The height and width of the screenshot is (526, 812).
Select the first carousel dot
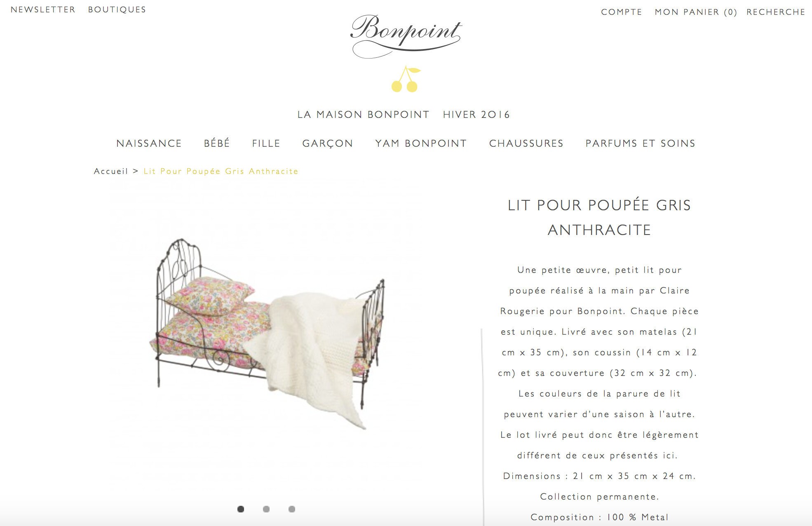[241, 509]
